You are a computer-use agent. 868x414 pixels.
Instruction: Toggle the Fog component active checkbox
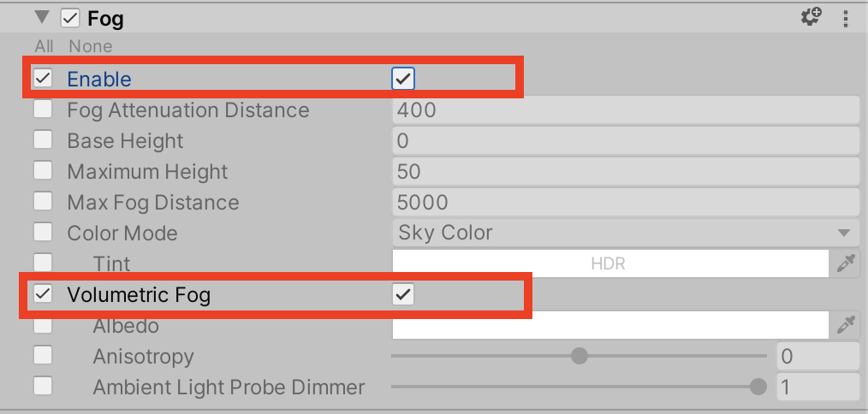(x=70, y=18)
